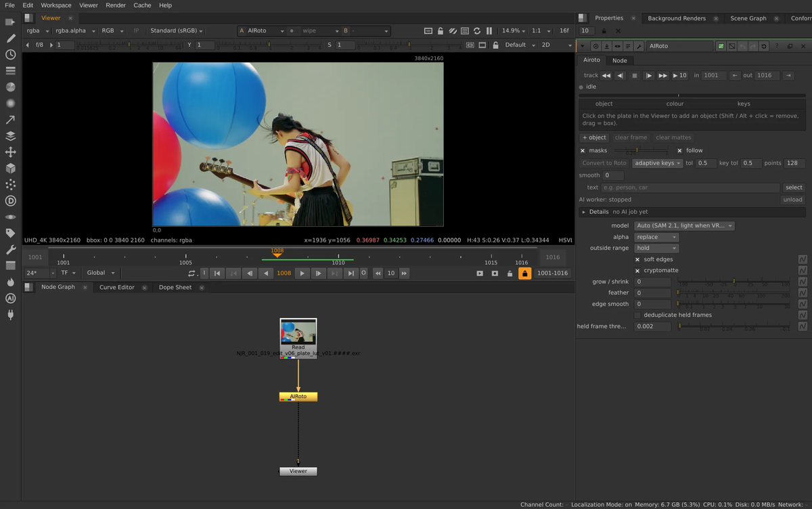Expand the Details section

584,212
